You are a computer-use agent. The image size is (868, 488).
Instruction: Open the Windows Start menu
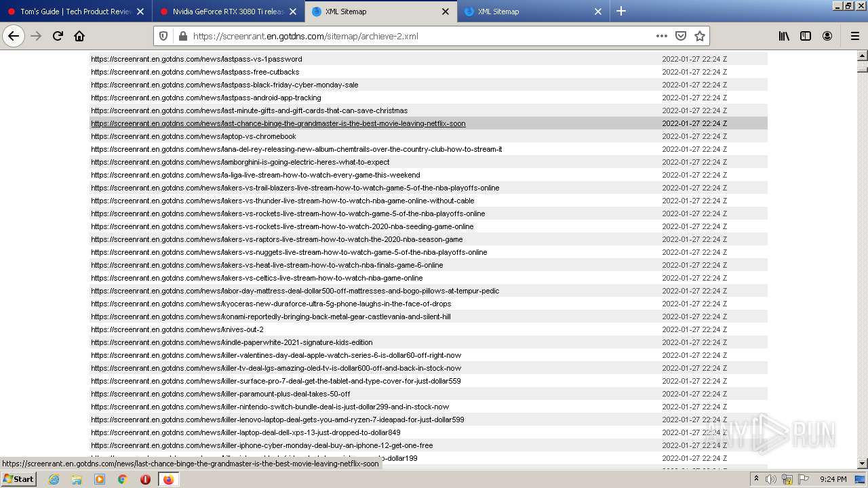coord(18,479)
